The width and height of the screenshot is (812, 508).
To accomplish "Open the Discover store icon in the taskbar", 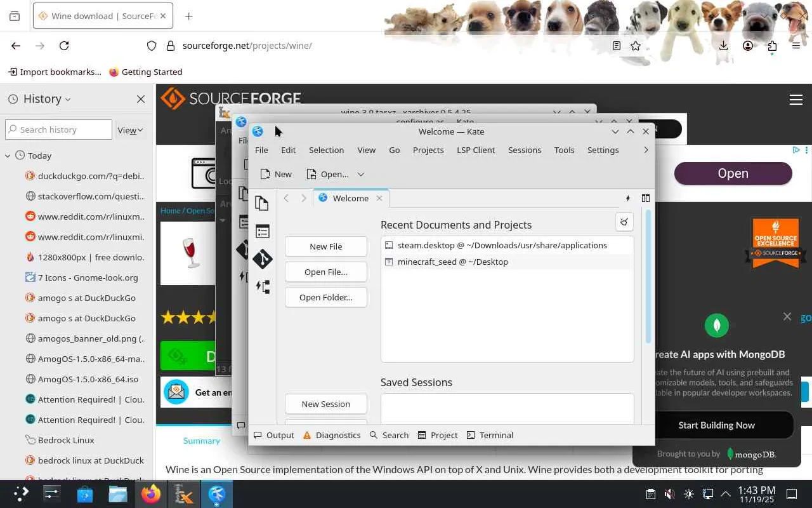I will pos(85,494).
